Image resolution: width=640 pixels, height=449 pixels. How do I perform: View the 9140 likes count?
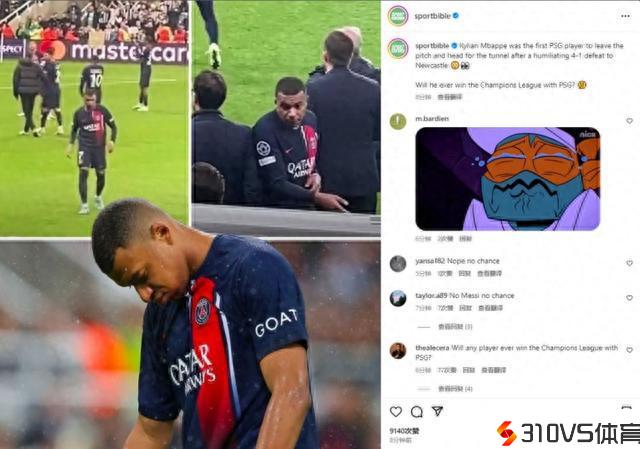404,431
